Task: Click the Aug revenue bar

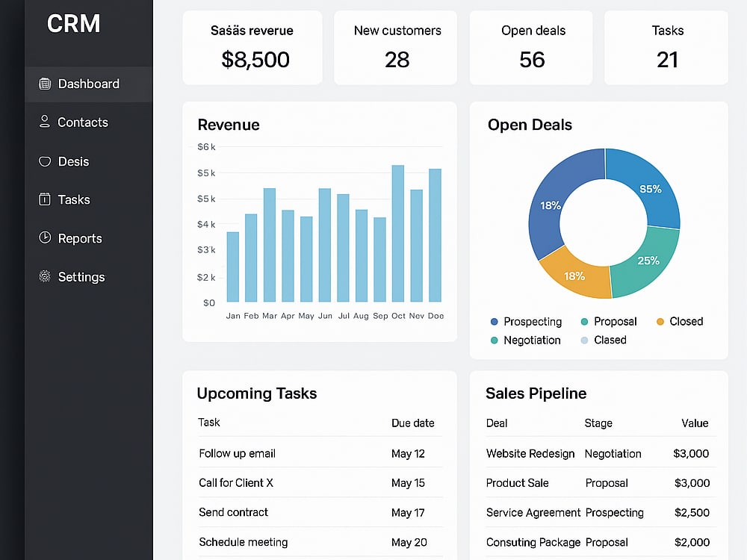Action: [362, 255]
